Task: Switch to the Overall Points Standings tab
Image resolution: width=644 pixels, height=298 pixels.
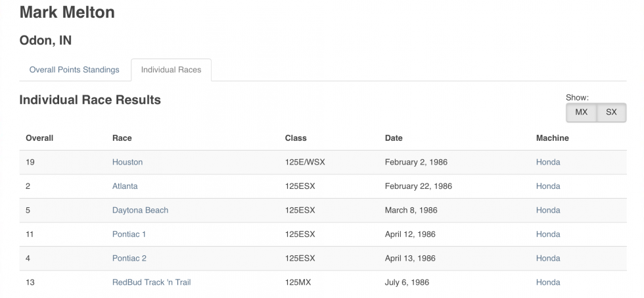Action: coord(74,70)
